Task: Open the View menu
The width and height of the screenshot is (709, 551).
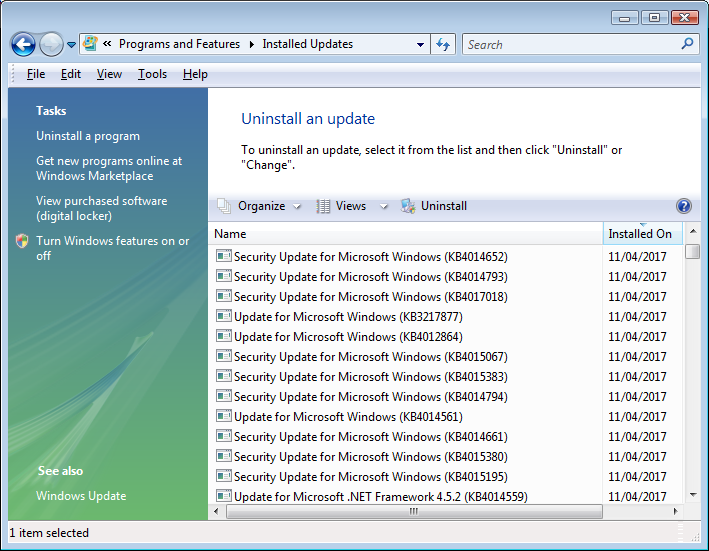Action: (109, 74)
